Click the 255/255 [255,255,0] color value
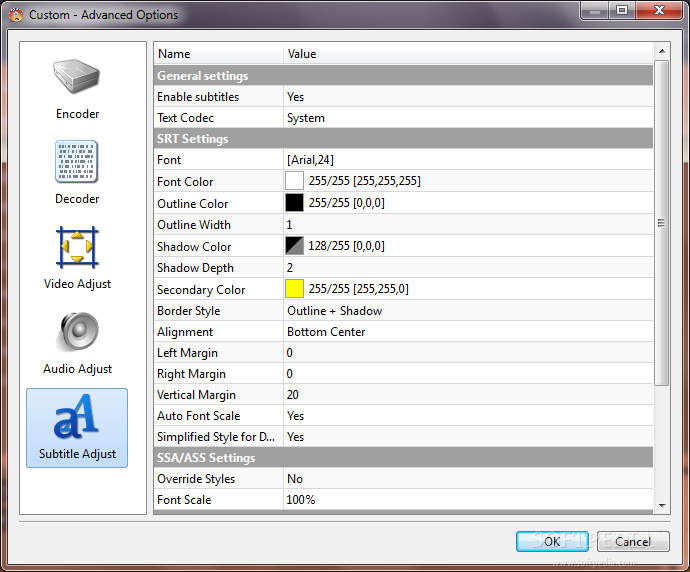 tap(358, 289)
